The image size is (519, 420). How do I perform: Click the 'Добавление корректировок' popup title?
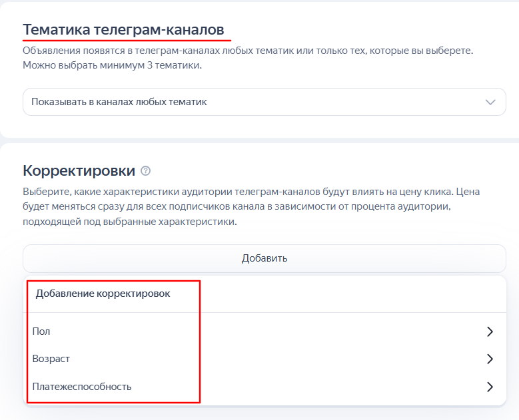tap(103, 294)
